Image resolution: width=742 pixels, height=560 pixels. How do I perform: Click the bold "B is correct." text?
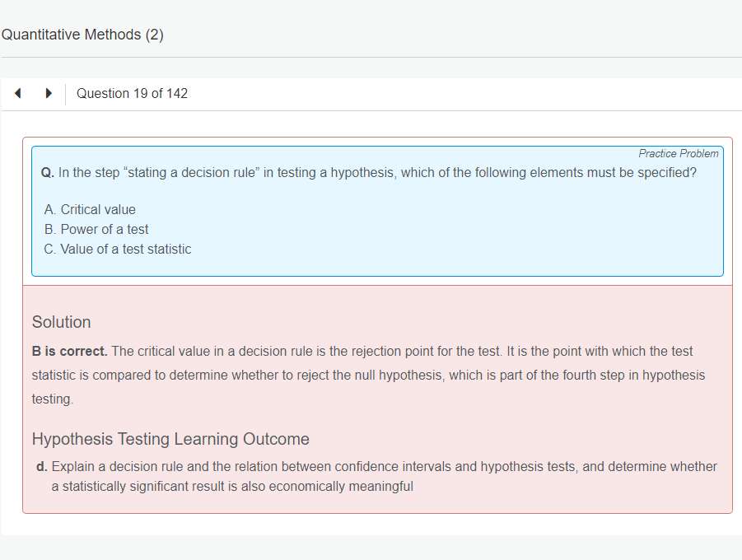[69, 351]
